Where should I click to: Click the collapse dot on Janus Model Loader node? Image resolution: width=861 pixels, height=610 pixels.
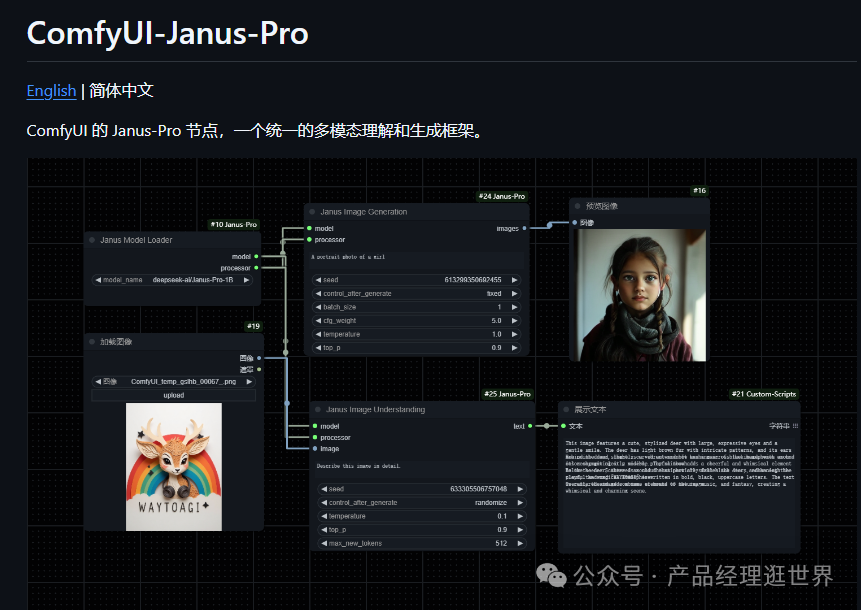[x=91, y=241]
